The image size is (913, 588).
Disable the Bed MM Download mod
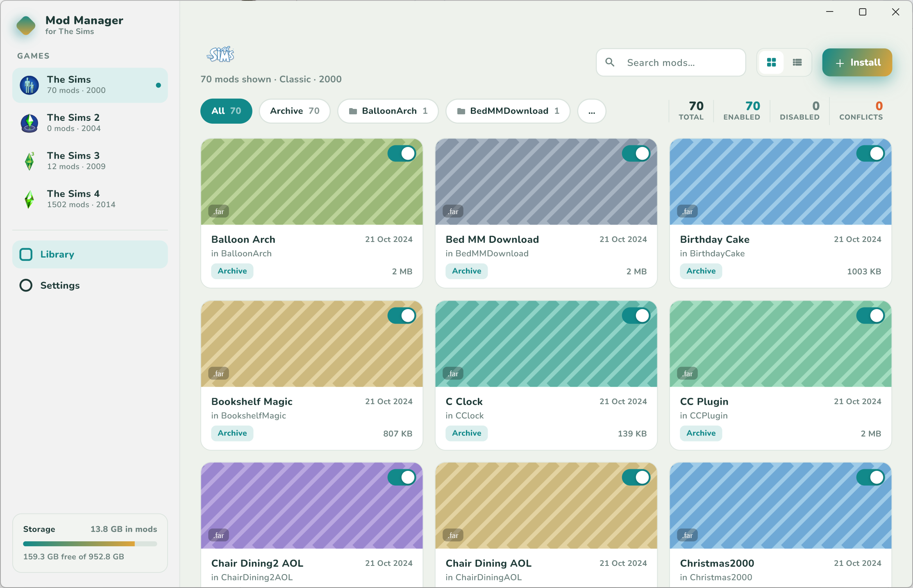pyautogui.click(x=636, y=154)
